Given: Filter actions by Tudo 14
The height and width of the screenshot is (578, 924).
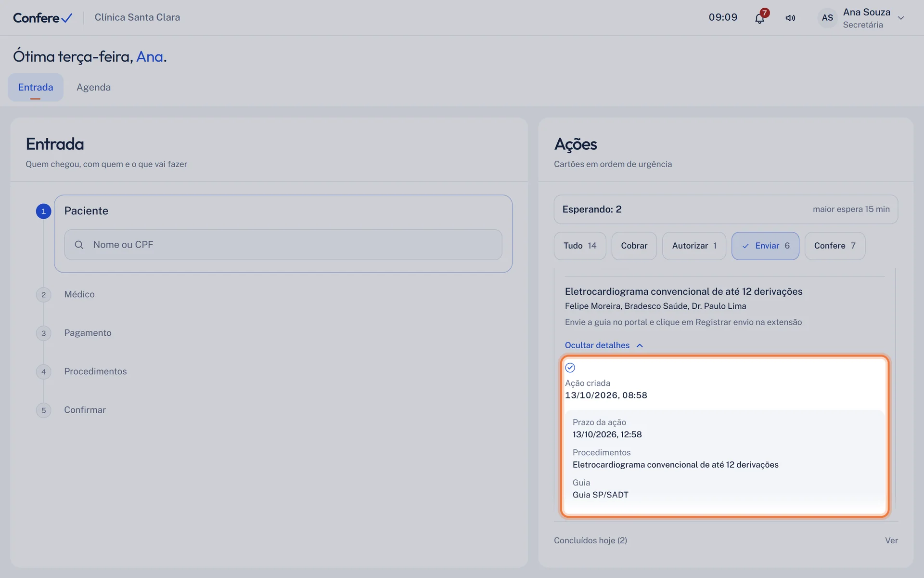Looking at the screenshot, I should (x=580, y=246).
